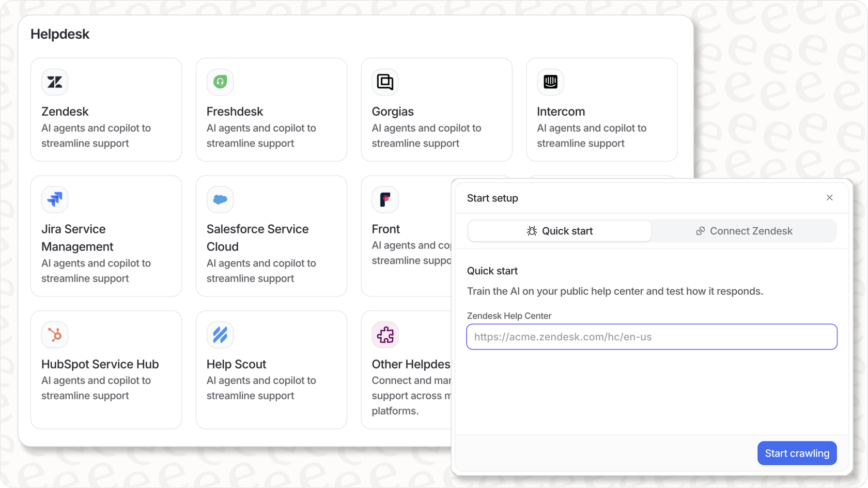Click the bug icon on Quick start
Viewport: 868px width, 488px height.
click(531, 231)
